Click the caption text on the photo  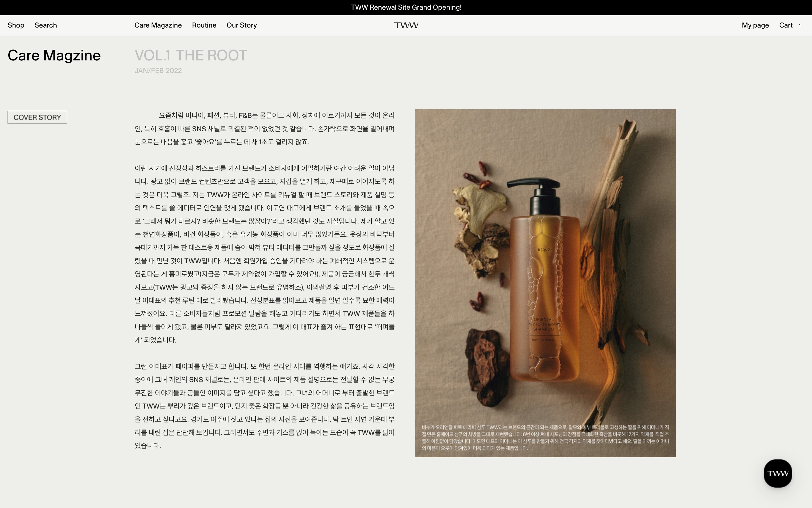click(545, 437)
